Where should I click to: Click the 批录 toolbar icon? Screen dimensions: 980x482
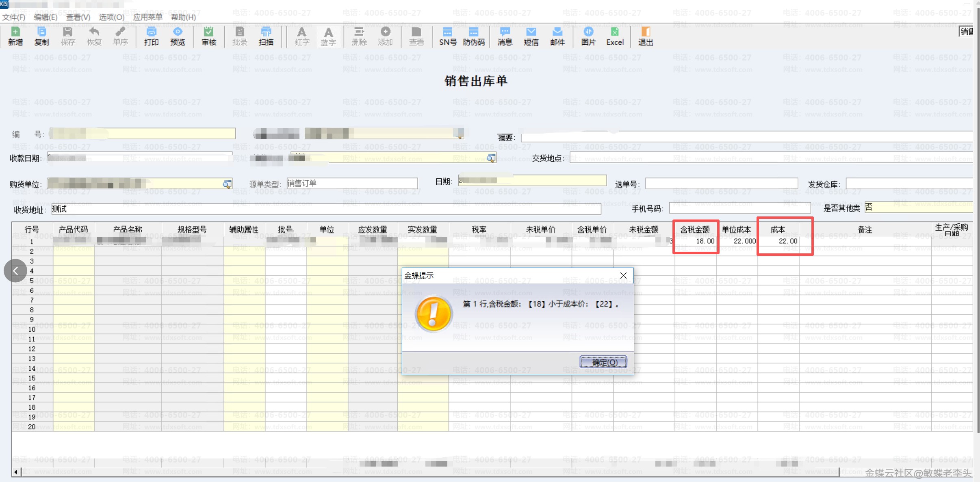click(240, 36)
